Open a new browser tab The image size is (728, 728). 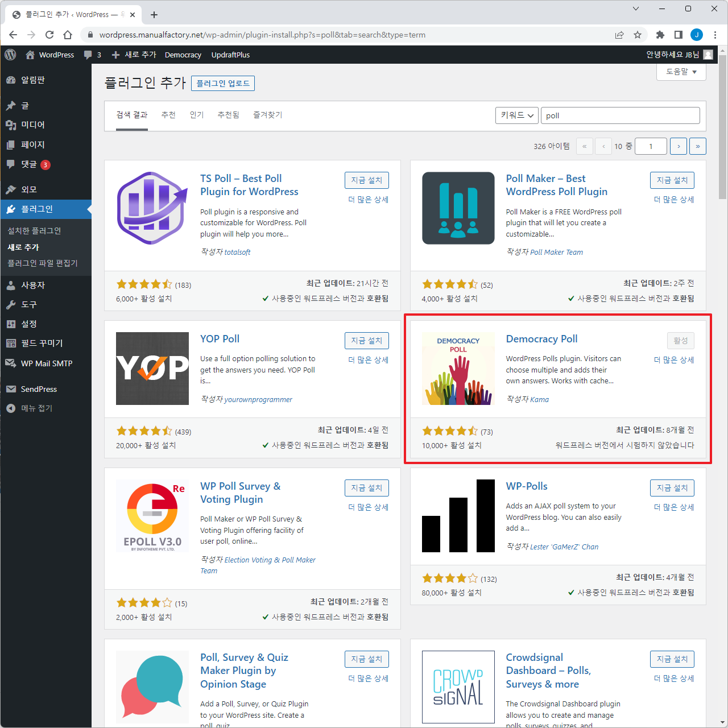[154, 15]
